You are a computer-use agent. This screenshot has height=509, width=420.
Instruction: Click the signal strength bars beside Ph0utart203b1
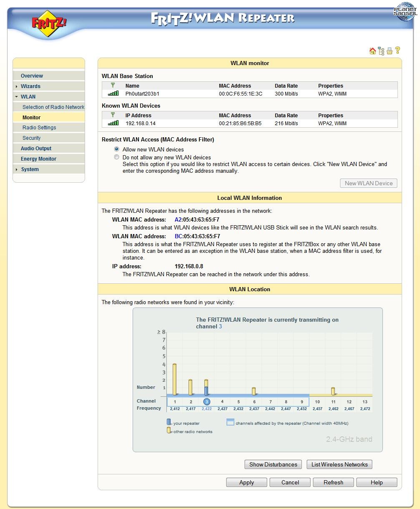click(x=113, y=93)
